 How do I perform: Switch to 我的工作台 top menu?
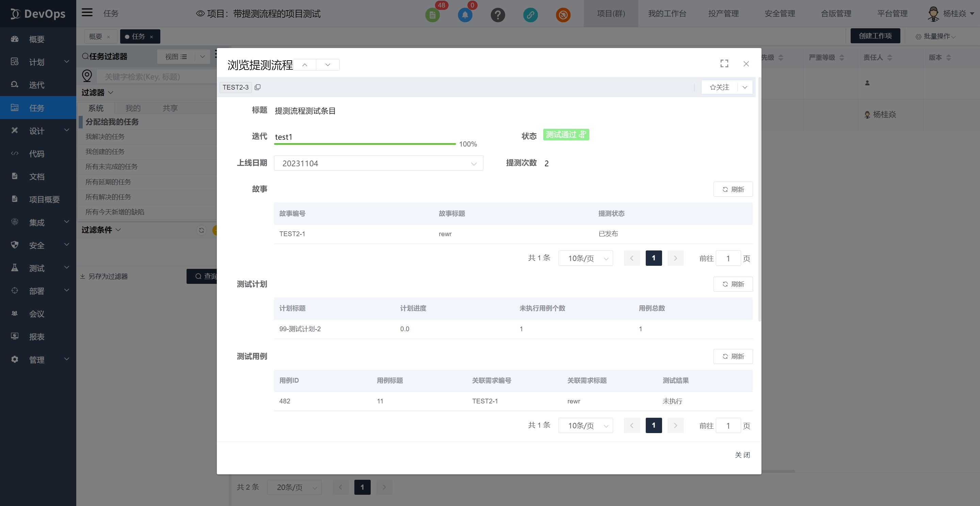click(667, 14)
